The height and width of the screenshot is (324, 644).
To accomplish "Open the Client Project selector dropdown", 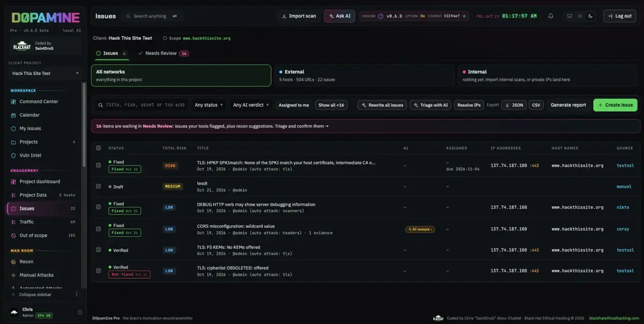I will (x=45, y=73).
